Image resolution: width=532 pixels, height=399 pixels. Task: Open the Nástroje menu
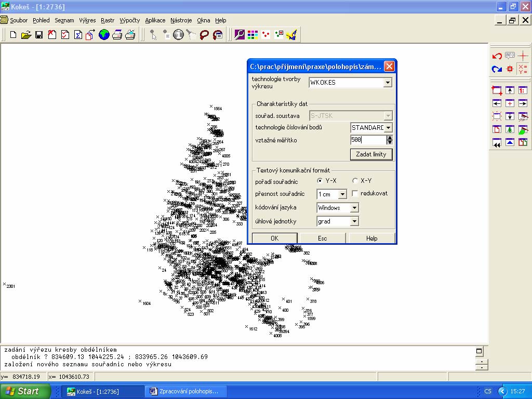[181, 20]
